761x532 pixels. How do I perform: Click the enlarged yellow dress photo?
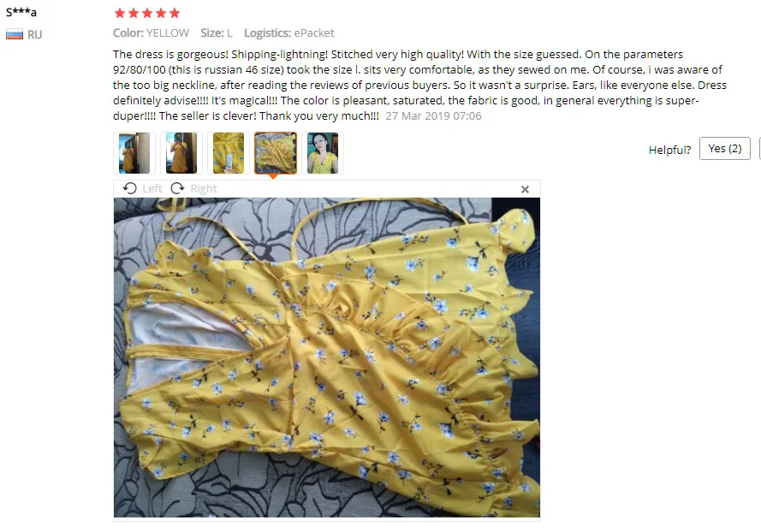click(x=327, y=358)
